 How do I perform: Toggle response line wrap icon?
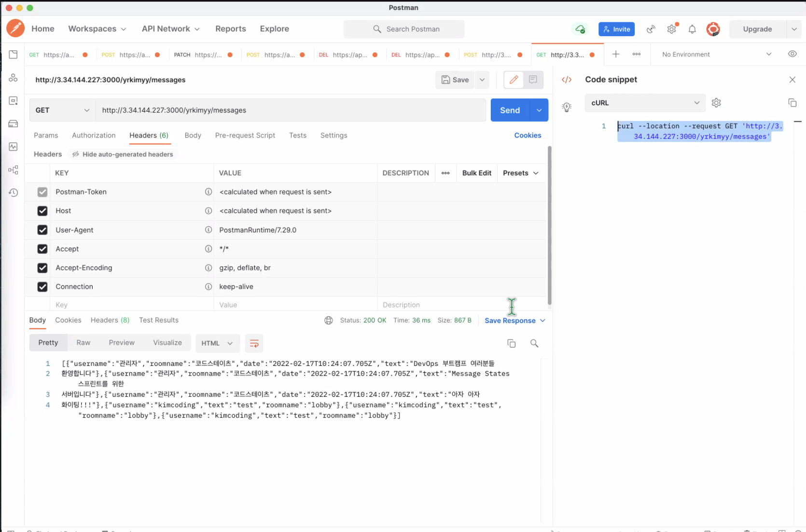pos(254,343)
